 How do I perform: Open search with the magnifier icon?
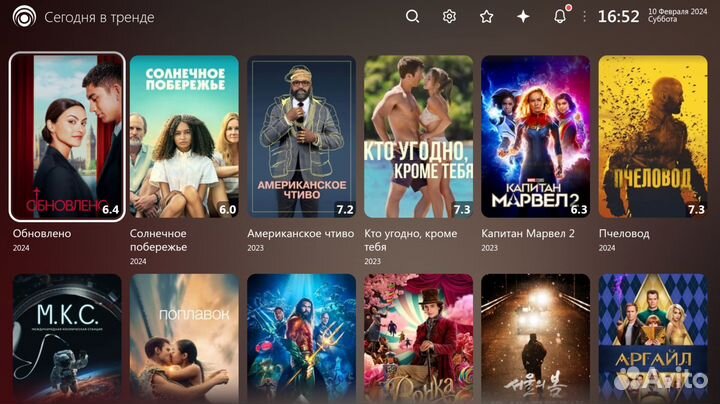click(x=413, y=16)
